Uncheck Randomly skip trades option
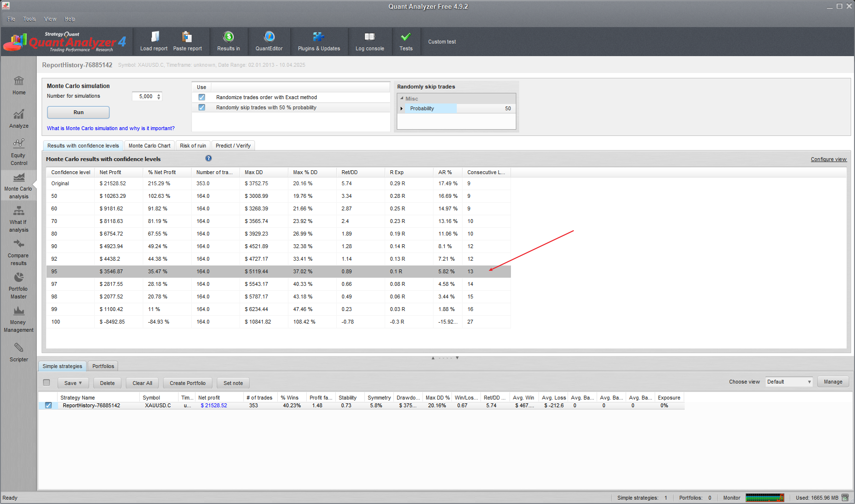 point(202,107)
